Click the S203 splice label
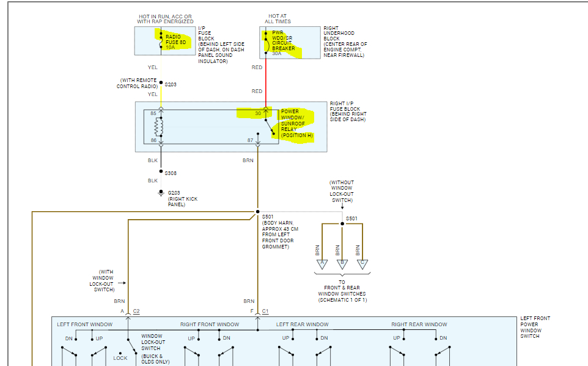588x366 pixels. pyautogui.click(x=171, y=84)
